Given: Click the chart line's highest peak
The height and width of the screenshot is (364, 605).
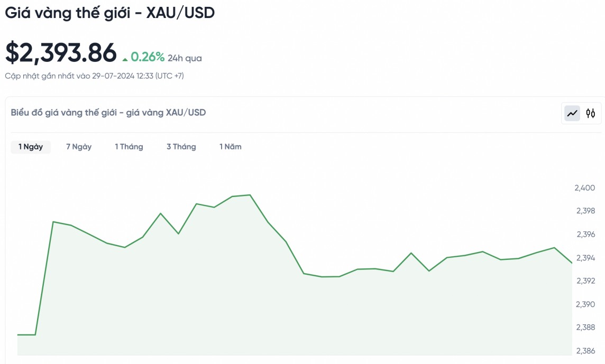Looking at the screenshot, I should [250, 195].
